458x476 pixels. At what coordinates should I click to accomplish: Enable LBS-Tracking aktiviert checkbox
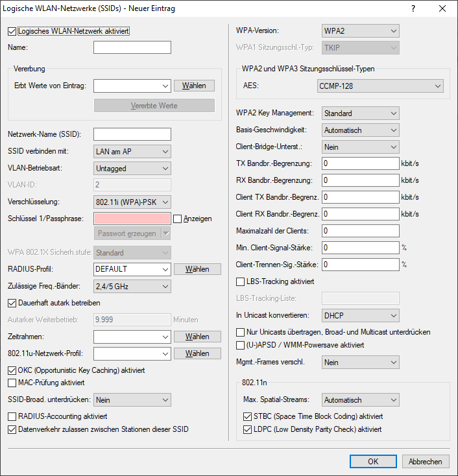pos(241,281)
